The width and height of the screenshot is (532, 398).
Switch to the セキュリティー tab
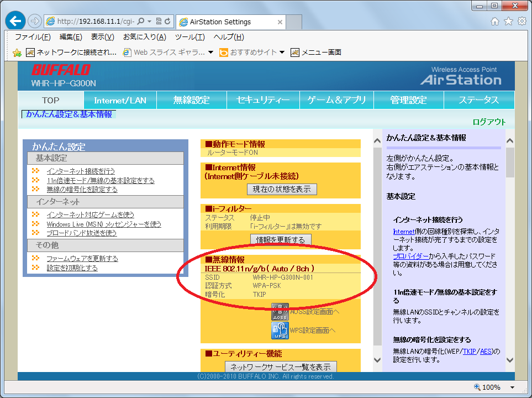pos(263,100)
